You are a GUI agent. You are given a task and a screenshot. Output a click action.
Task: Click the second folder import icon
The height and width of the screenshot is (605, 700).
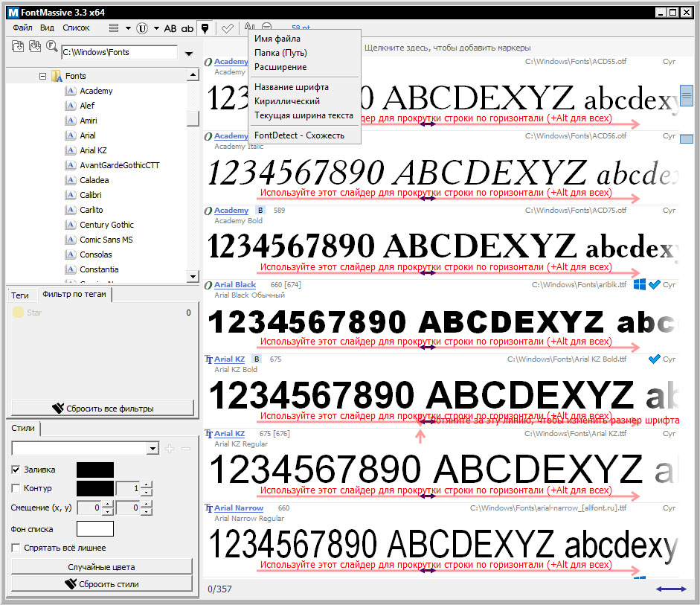pos(35,46)
